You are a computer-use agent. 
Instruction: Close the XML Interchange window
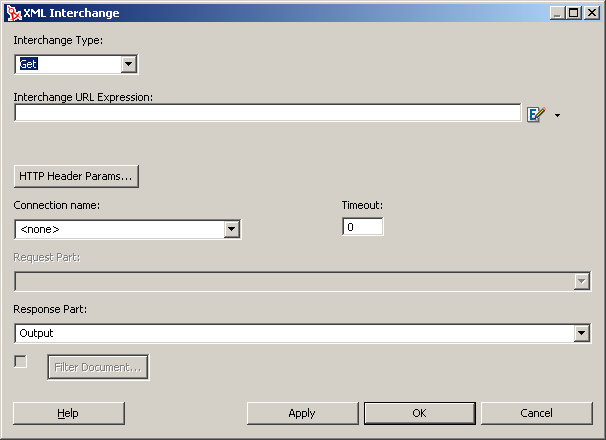tap(592, 13)
